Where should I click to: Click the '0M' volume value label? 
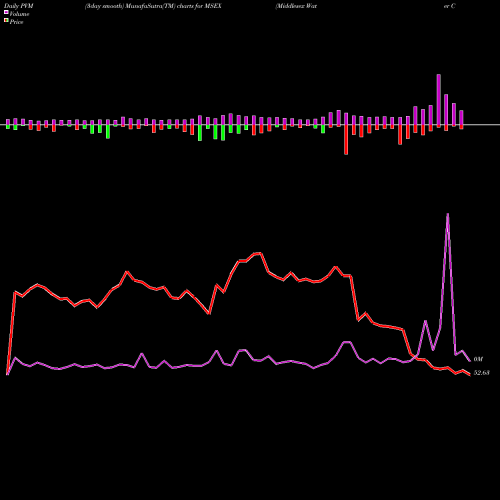pos(478,359)
